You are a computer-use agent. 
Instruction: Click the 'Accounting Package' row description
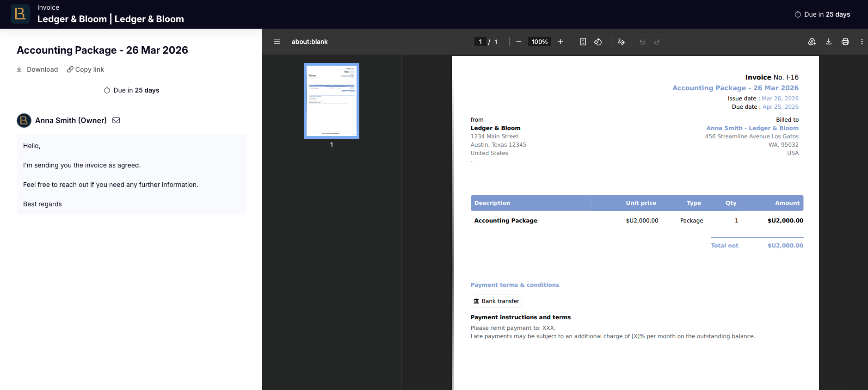click(505, 221)
